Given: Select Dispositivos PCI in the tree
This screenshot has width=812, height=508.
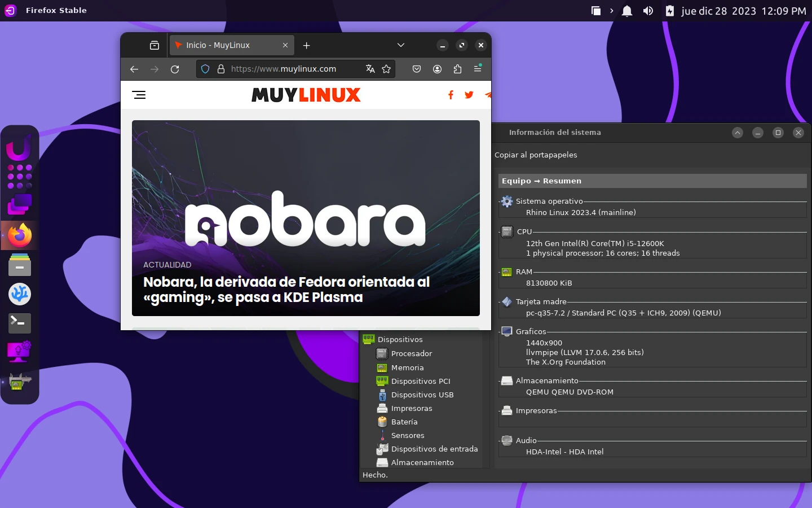Looking at the screenshot, I should pos(421,381).
